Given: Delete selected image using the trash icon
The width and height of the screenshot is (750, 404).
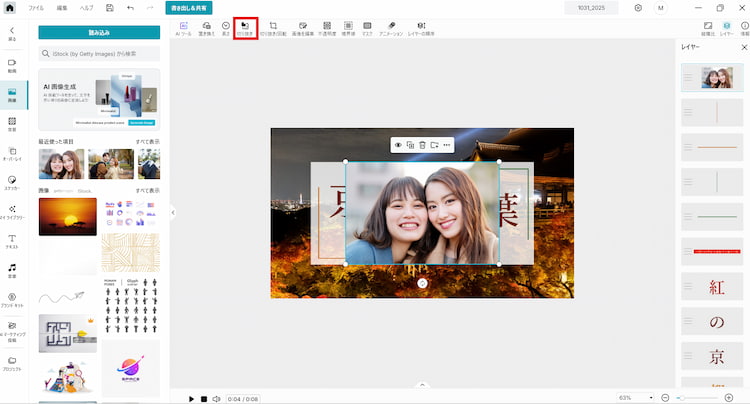Looking at the screenshot, I should (x=422, y=145).
